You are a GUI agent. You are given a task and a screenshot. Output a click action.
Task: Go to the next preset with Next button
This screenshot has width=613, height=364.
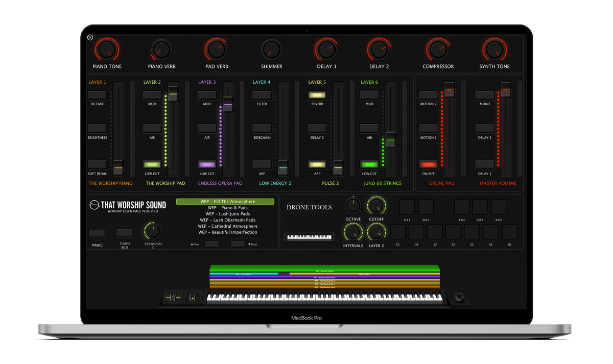pyautogui.click(x=238, y=244)
